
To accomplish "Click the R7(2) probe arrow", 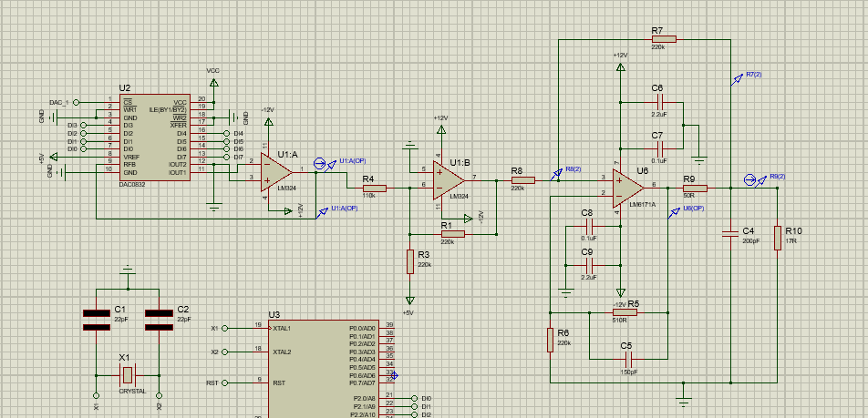I will click(x=737, y=79).
